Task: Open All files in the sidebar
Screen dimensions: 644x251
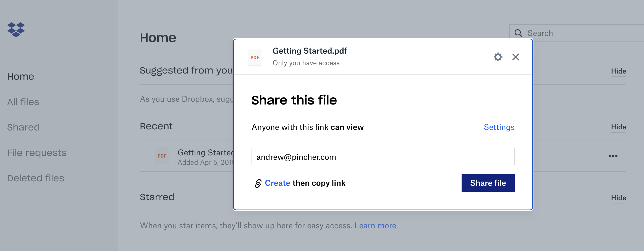Action: click(x=23, y=102)
